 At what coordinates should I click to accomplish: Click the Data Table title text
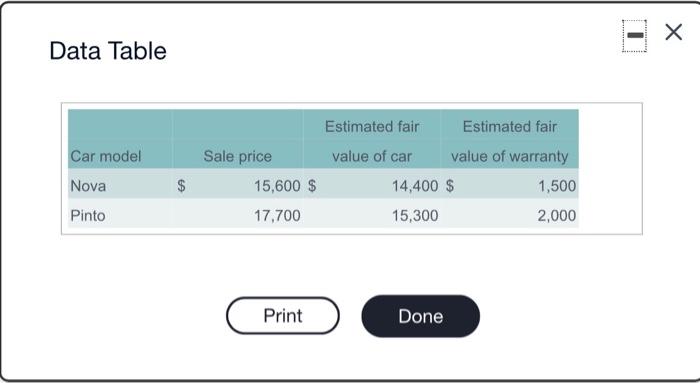point(108,51)
